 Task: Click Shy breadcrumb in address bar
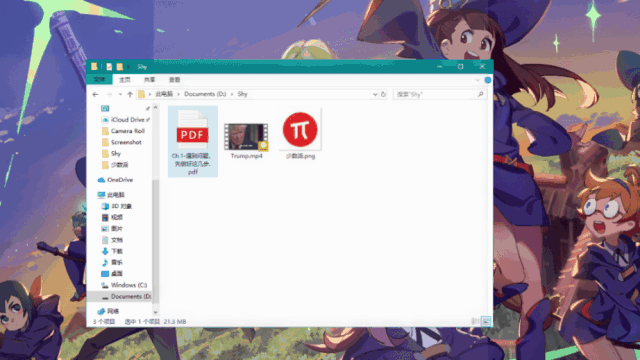click(242, 94)
